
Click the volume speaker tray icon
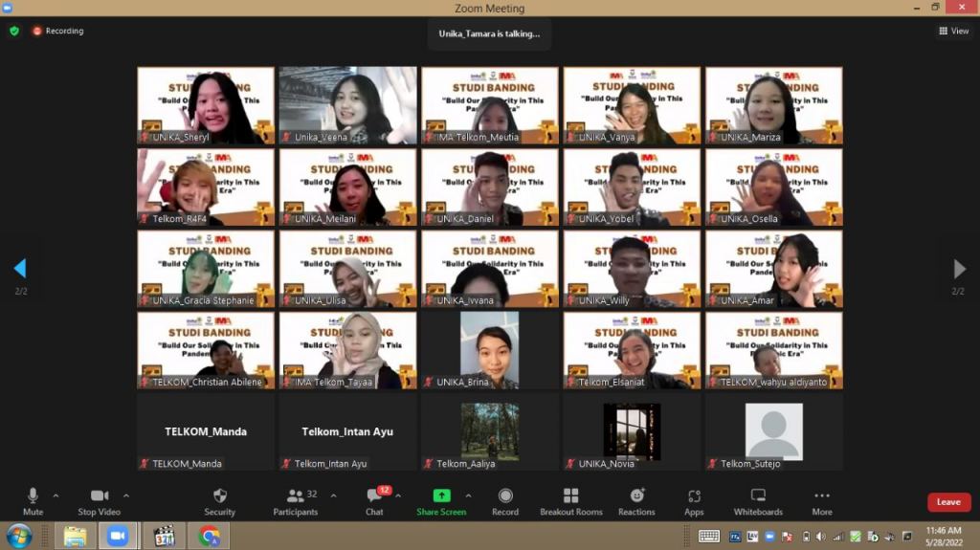click(820, 537)
